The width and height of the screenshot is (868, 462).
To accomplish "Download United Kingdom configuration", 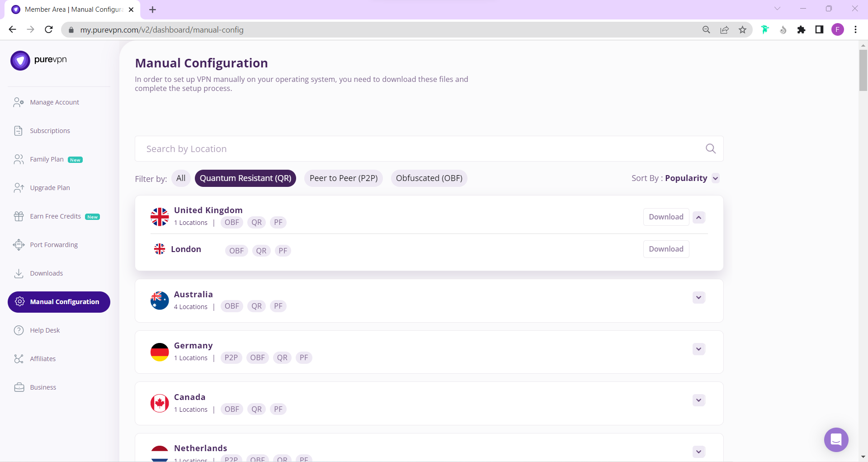I will pyautogui.click(x=666, y=217).
